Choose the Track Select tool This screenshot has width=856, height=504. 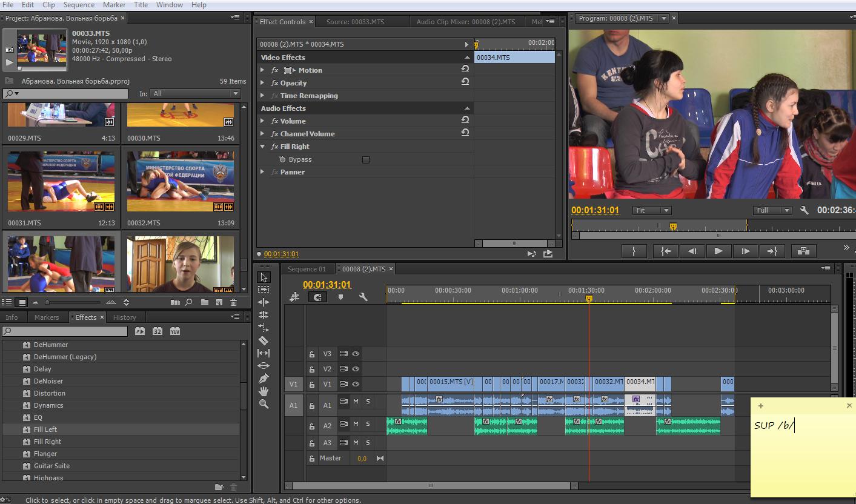264,290
